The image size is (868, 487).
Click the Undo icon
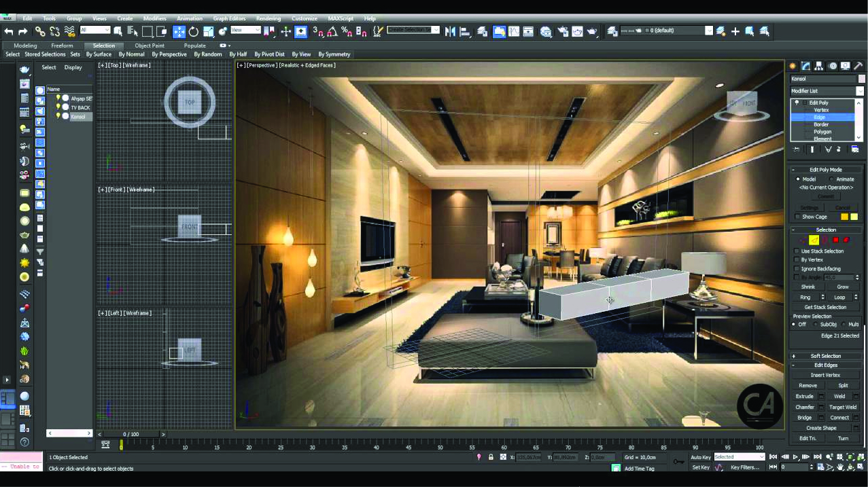click(9, 31)
